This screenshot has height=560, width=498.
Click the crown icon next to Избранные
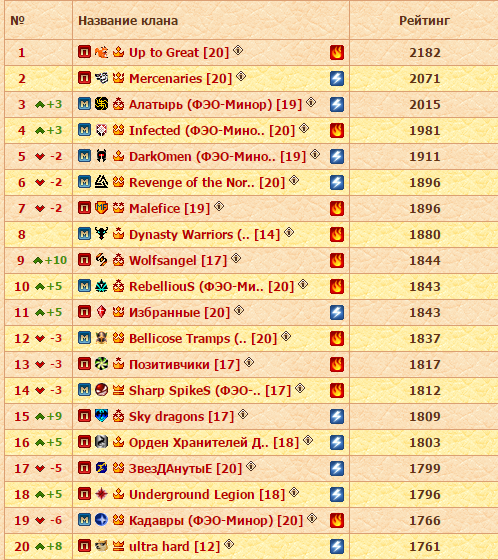tap(118, 312)
